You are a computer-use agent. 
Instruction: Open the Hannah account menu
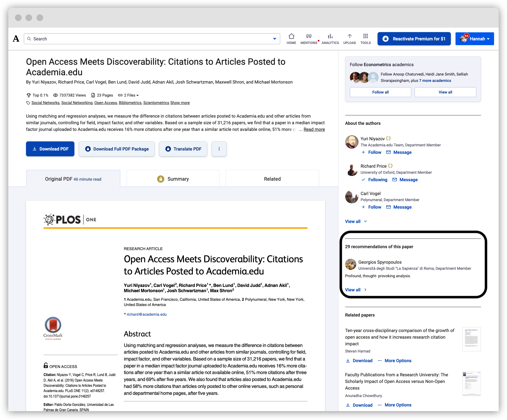pos(475,39)
